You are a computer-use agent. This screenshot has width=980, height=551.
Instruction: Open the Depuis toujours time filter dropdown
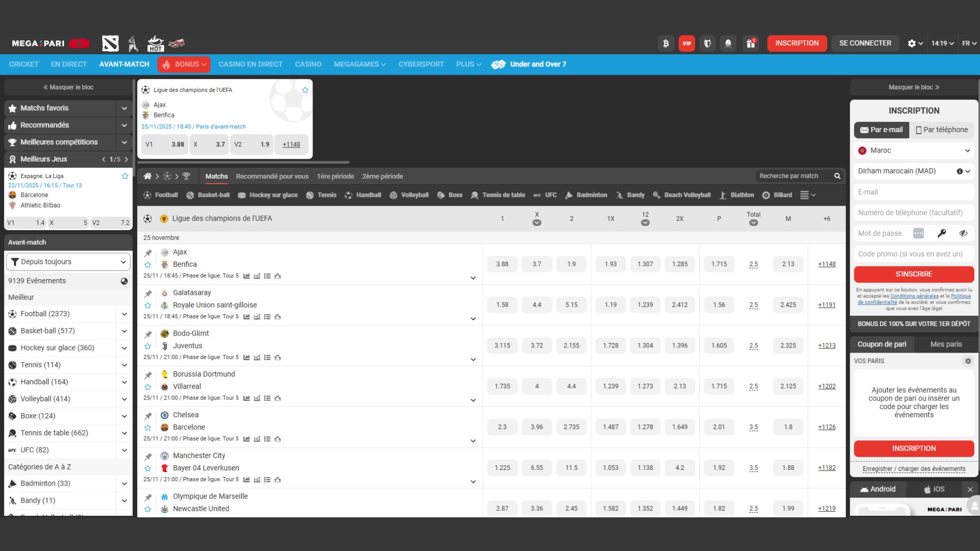[x=68, y=262]
